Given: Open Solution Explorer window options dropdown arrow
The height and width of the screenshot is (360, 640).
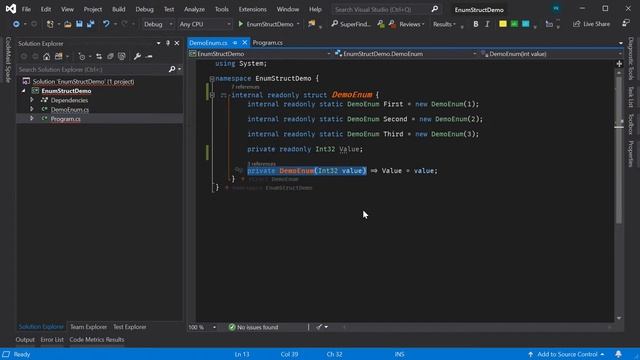Looking at the screenshot, I should coord(158,43).
